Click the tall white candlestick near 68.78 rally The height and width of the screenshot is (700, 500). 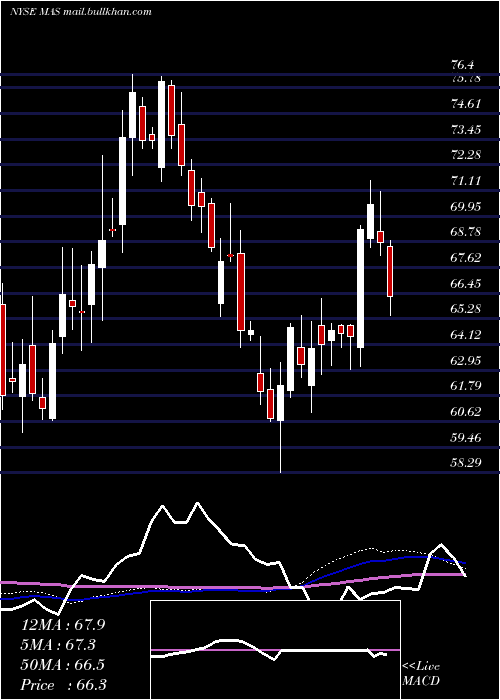click(360, 288)
